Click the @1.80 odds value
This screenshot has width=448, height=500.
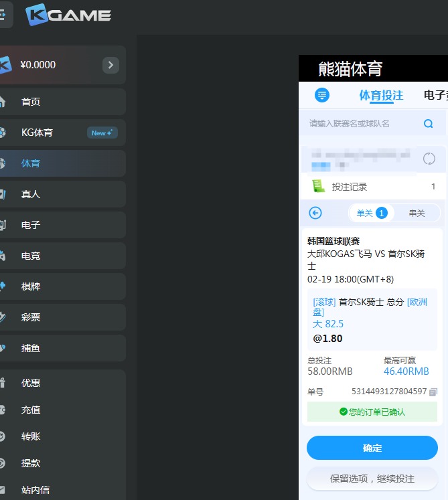coord(327,338)
